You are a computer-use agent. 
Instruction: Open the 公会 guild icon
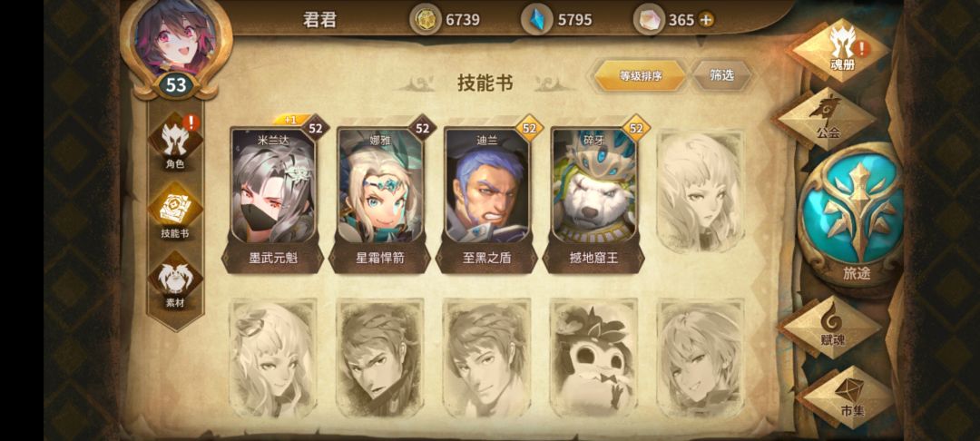click(828, 118)
